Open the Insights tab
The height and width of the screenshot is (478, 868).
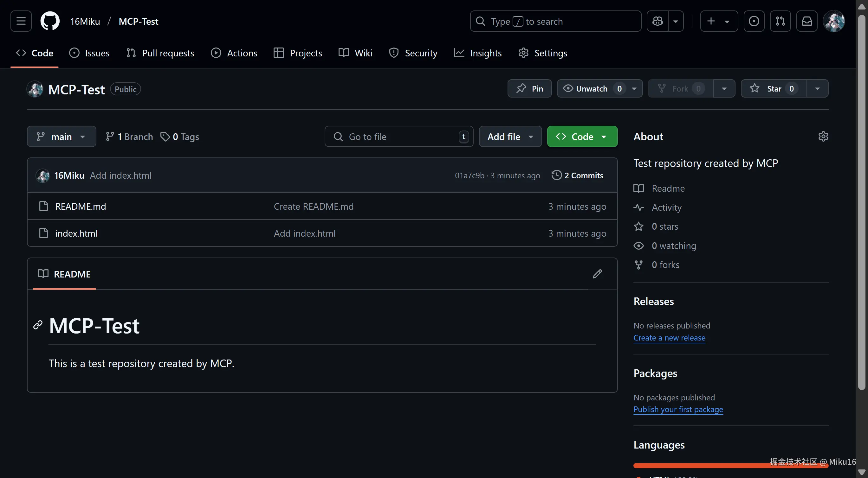pos(478,53)
